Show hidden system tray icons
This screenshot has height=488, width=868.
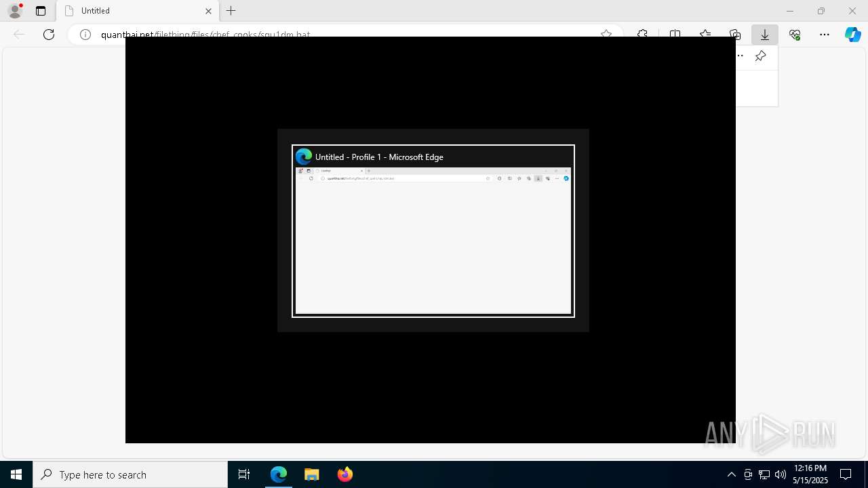pyautogui.click(x=732, y=474)
